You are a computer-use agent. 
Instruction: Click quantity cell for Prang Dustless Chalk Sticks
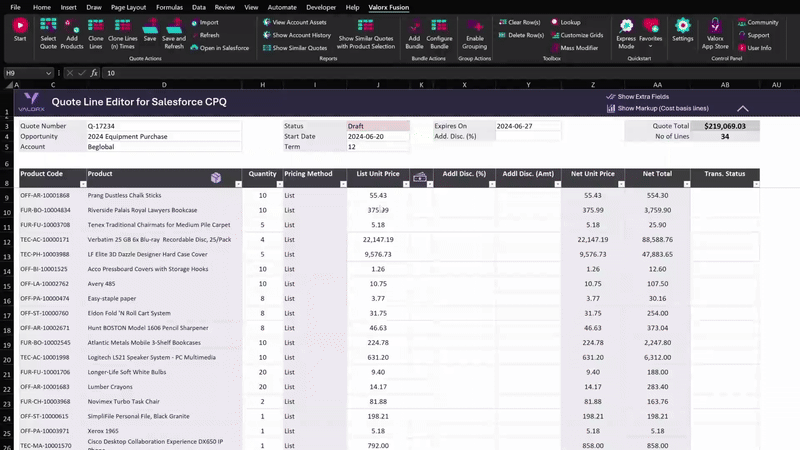tap(262, 195)
